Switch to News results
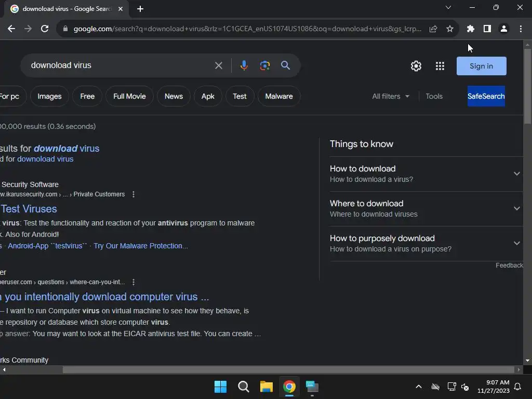The image size is (532, 399). click(x=174, y=96)
